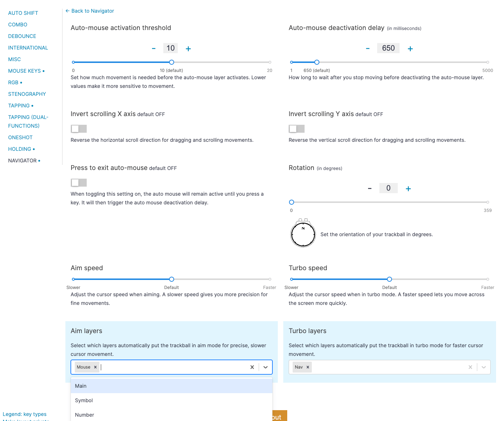The width and height of the screenshot is (504, 421).
Task: Increase the auto-mouse activation threshold with plus
Action: point(188,48)
